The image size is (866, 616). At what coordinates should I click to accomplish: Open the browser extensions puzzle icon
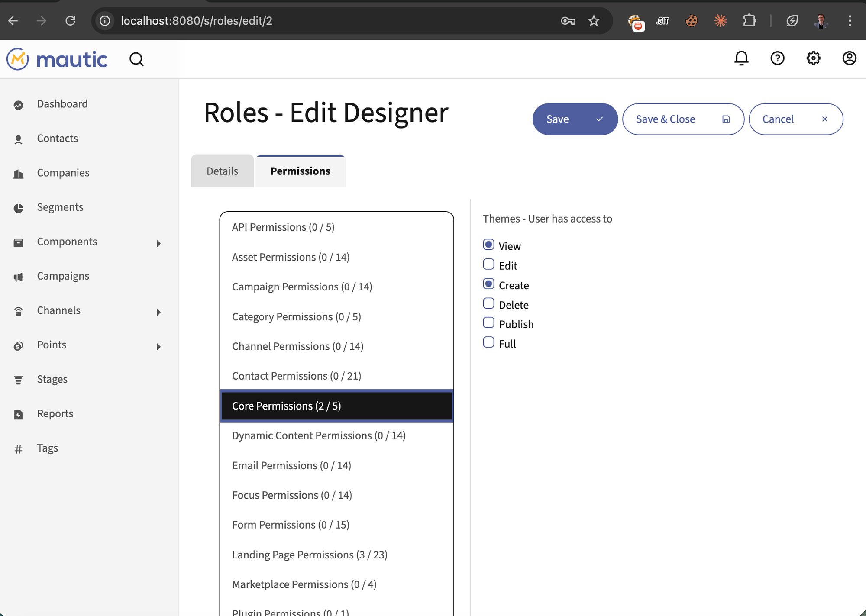[749, 20]
